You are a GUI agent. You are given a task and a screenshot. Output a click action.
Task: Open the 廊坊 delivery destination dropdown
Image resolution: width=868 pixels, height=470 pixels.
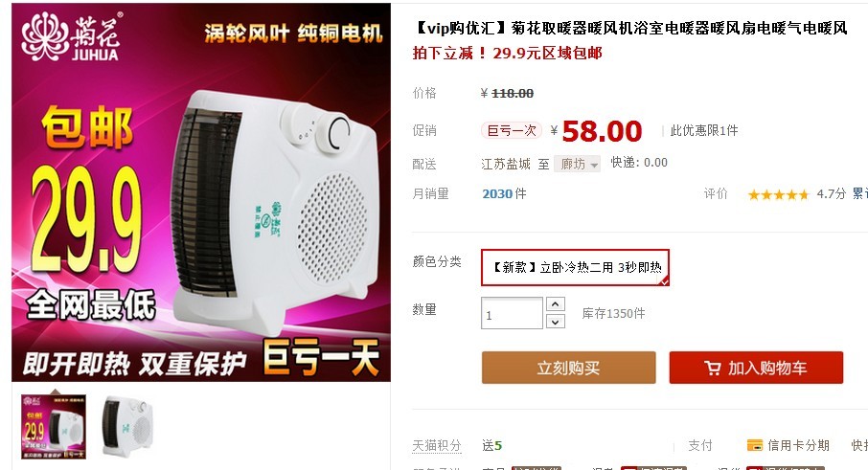click(x=577, y=165)
